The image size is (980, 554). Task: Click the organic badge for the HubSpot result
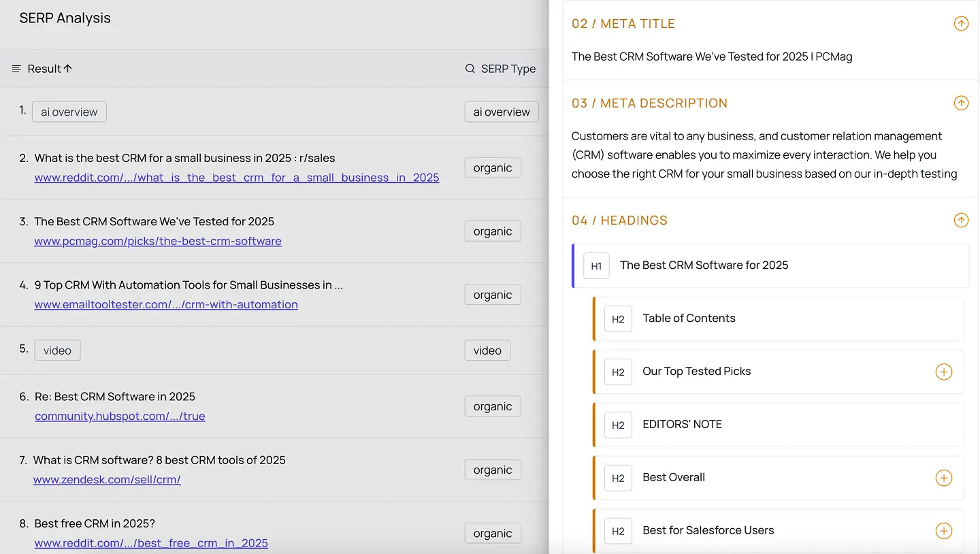[493, 406]
